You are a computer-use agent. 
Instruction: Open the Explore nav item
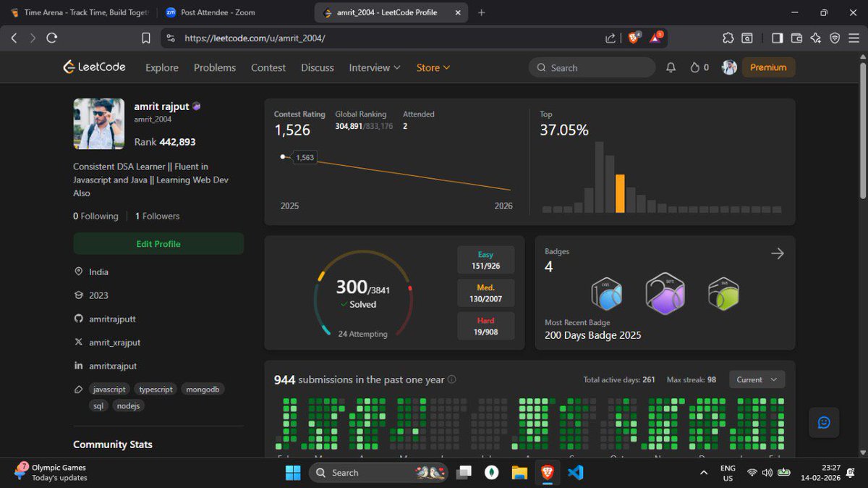pyautogui.click(x=162, y=67)
